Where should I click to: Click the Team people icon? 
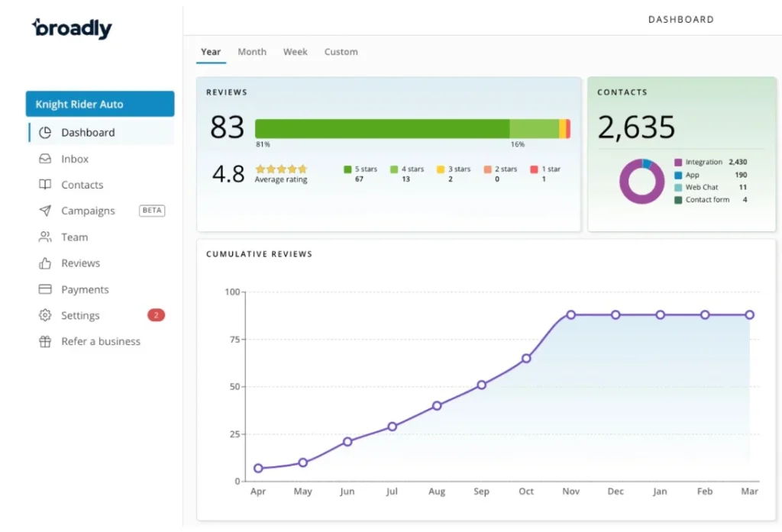point(45,237)
